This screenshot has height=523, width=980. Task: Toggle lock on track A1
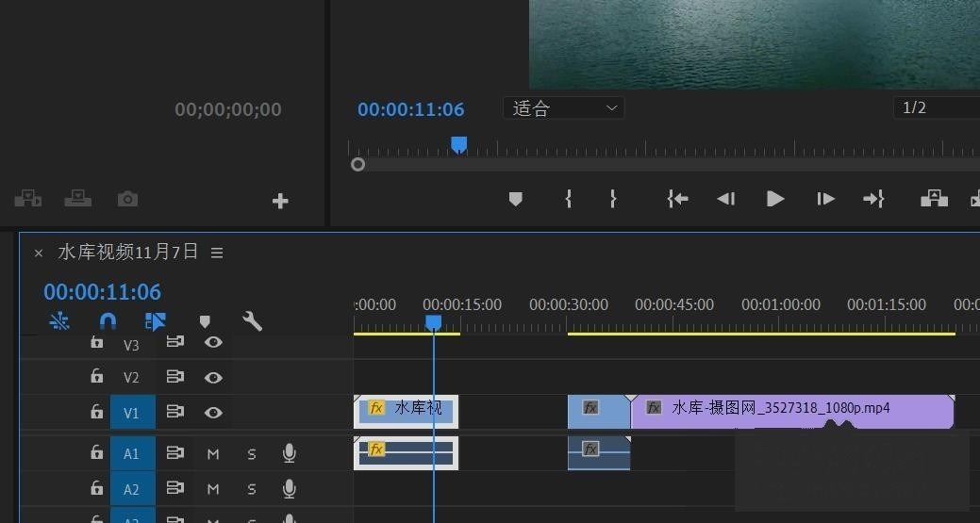96,451
